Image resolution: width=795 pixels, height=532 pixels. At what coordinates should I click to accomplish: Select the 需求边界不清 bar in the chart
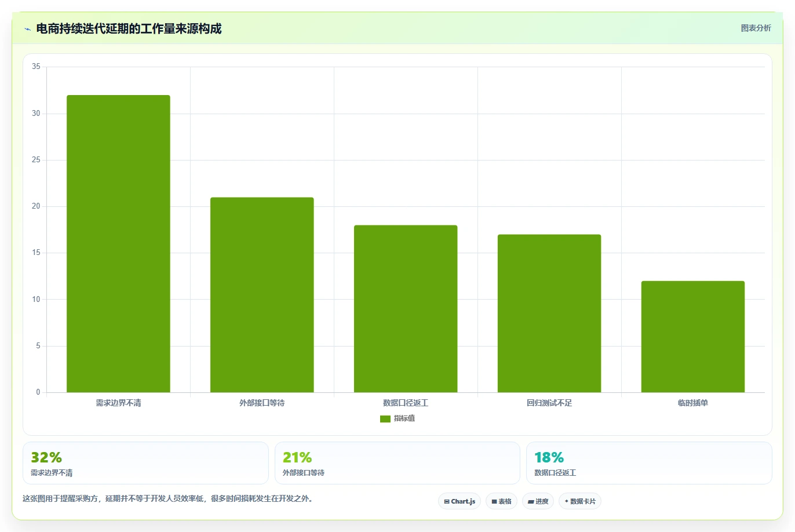click(118, 243)
